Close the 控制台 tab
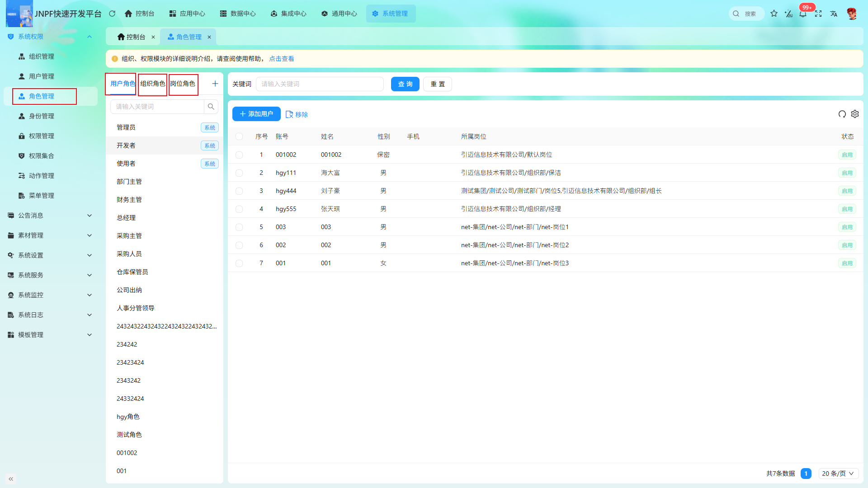Image resolution: width=868 pixels, height=488 pixels. click(x=153, y=37)
